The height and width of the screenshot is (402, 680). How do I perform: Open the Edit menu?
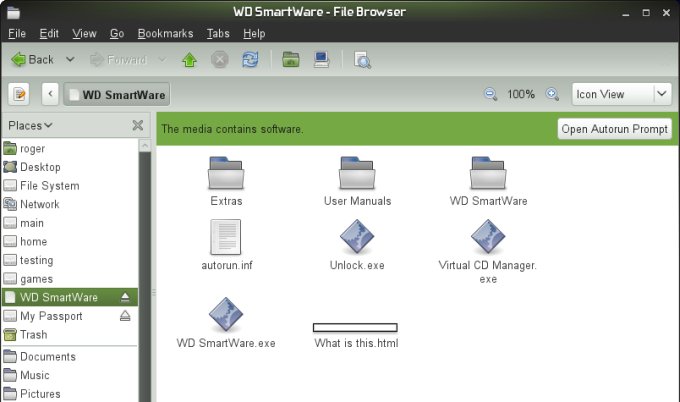(x=49, y=33)
